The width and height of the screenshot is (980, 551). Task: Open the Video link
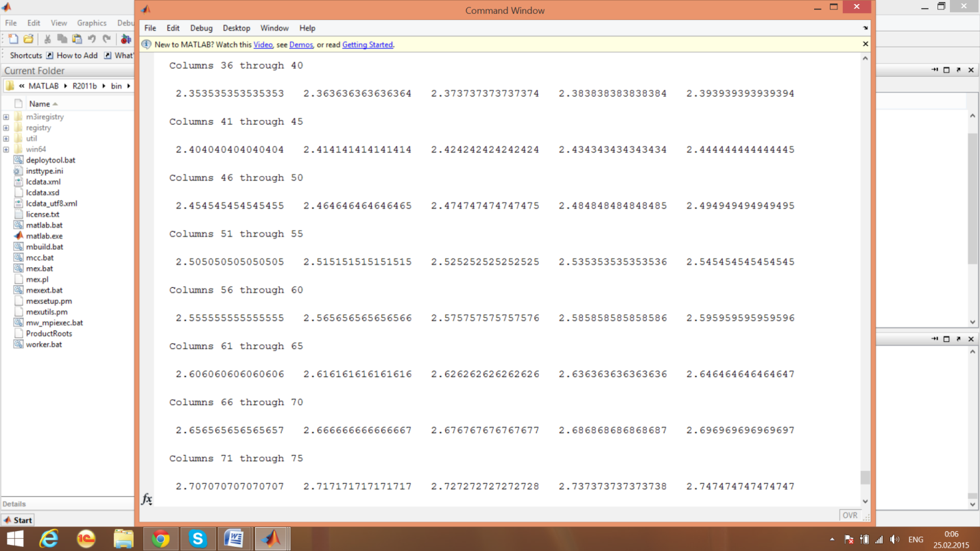click(x=263, y=45)
